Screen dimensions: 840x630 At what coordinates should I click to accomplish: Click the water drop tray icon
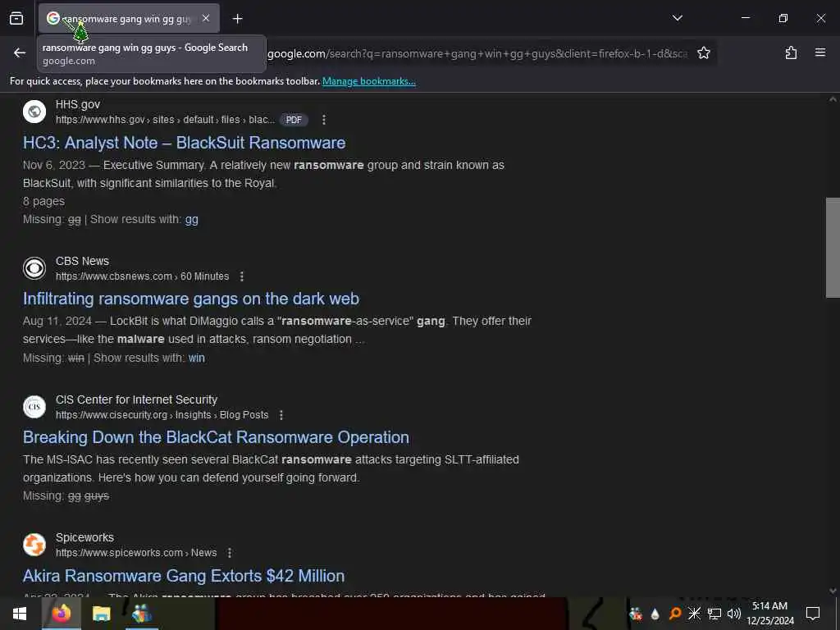[x=655, y=614]
